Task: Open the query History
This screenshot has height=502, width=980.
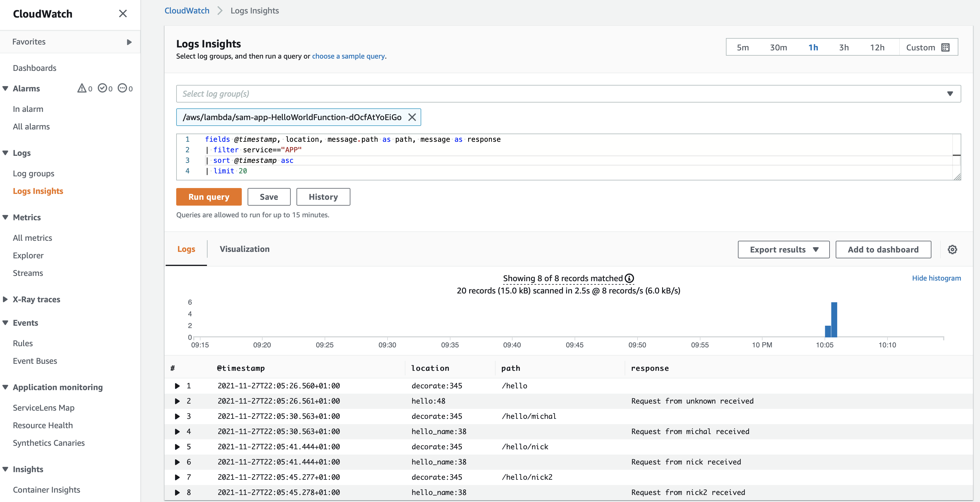Action: coord(323,197)
